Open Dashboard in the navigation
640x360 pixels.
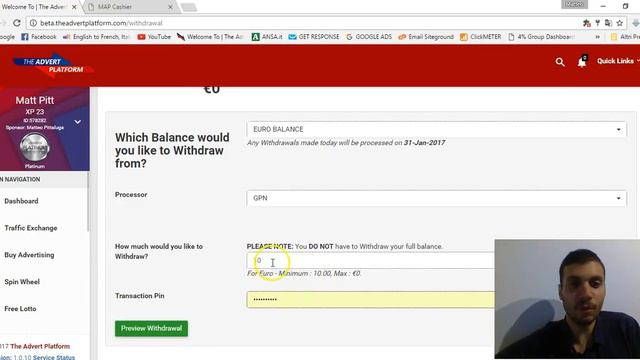[x=21, y=201]
